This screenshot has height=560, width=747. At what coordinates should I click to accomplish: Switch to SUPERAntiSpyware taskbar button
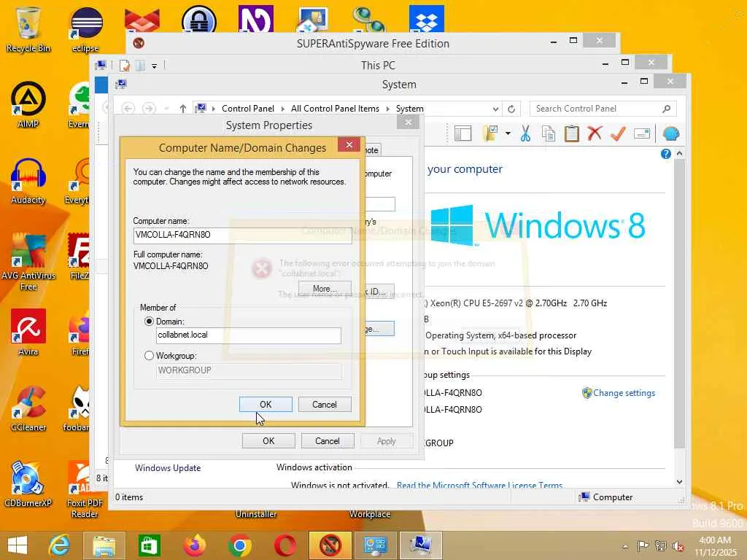(x=330, y=545)
